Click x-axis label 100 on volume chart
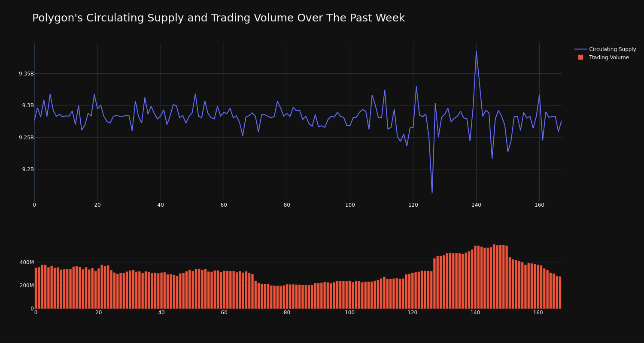This screenshot has height=343, width=644. click(350, 313)
